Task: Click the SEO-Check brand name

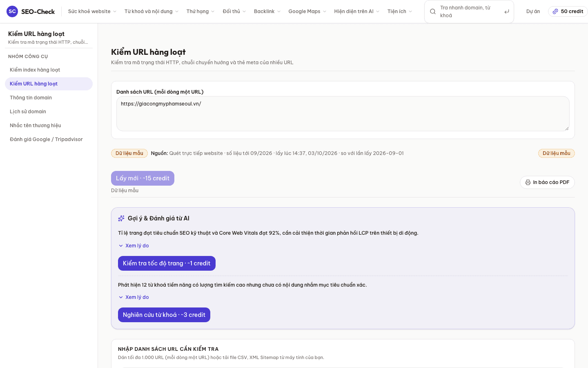Action: click(38, 11)
